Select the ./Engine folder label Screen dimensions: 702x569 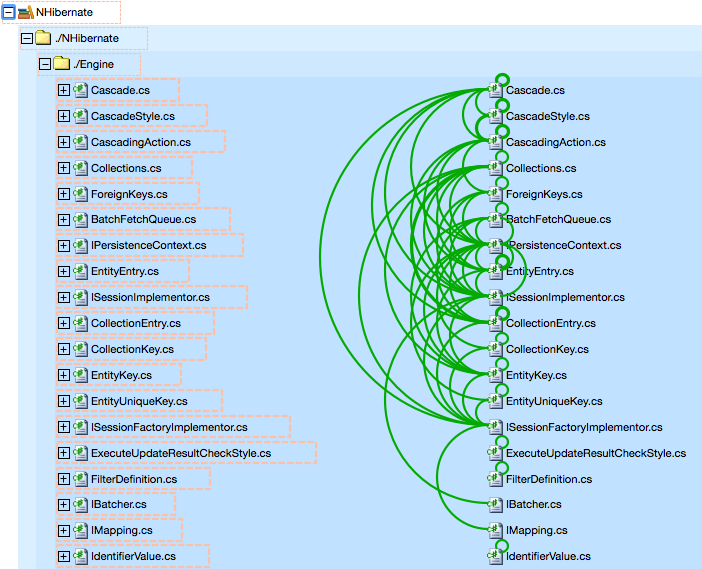[93, 64]
